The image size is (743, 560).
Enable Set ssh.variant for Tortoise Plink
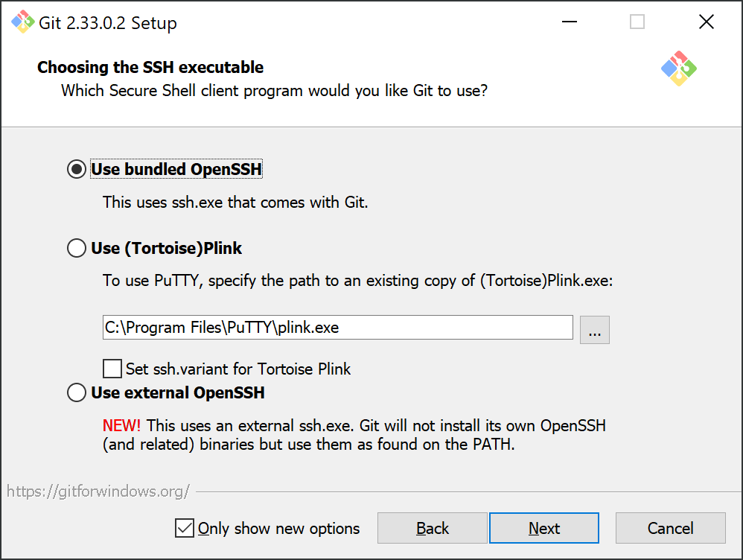[112, 369]
